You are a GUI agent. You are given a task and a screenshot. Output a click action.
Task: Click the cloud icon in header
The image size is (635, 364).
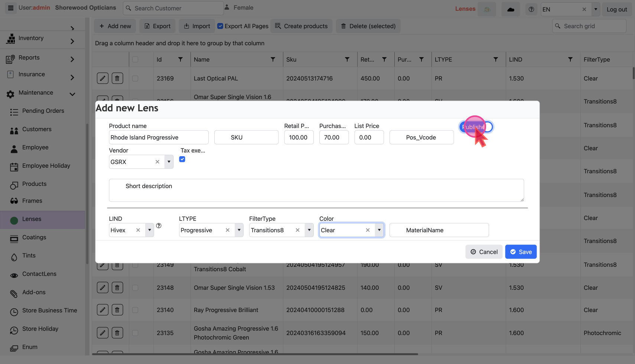[x=511, y=9]
